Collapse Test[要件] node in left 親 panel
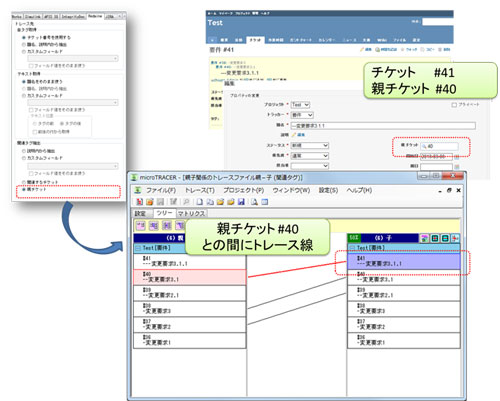 138,248
